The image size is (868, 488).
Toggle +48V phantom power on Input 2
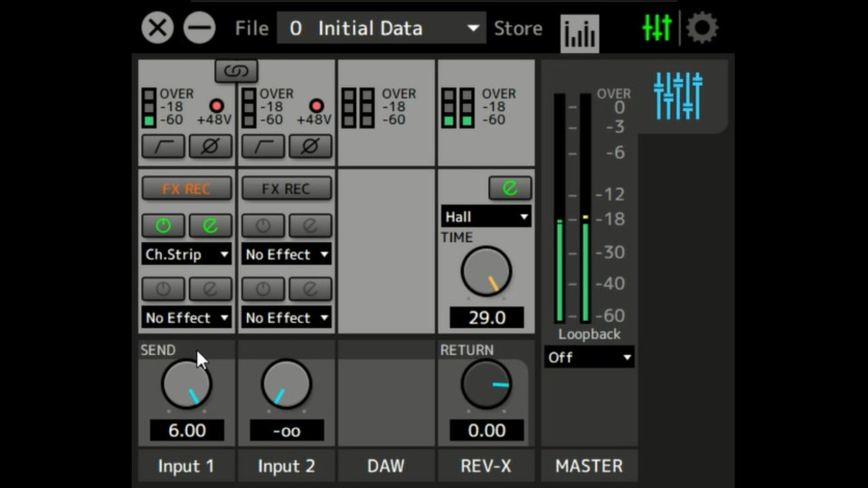click(316, 106)
